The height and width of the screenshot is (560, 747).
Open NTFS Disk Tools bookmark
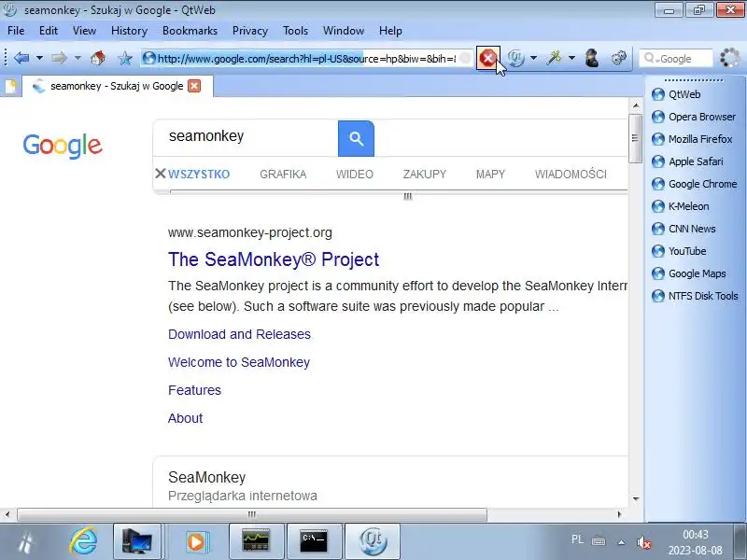(695, 296)
